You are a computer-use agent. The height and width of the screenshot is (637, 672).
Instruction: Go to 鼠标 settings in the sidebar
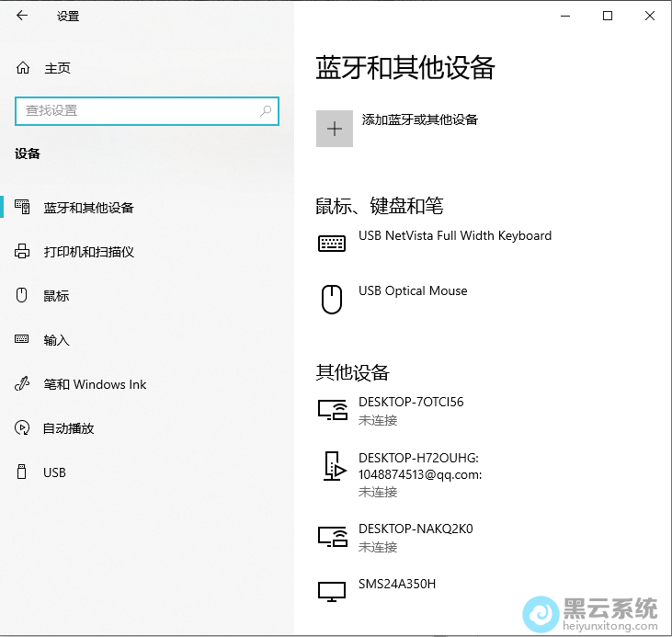coord(56,296)
